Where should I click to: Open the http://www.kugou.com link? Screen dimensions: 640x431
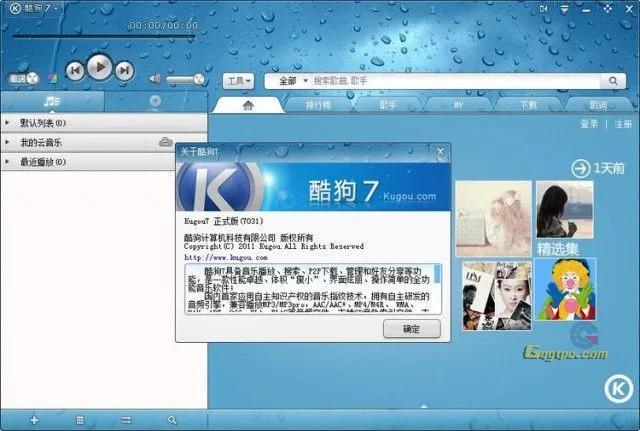point(226,258)
